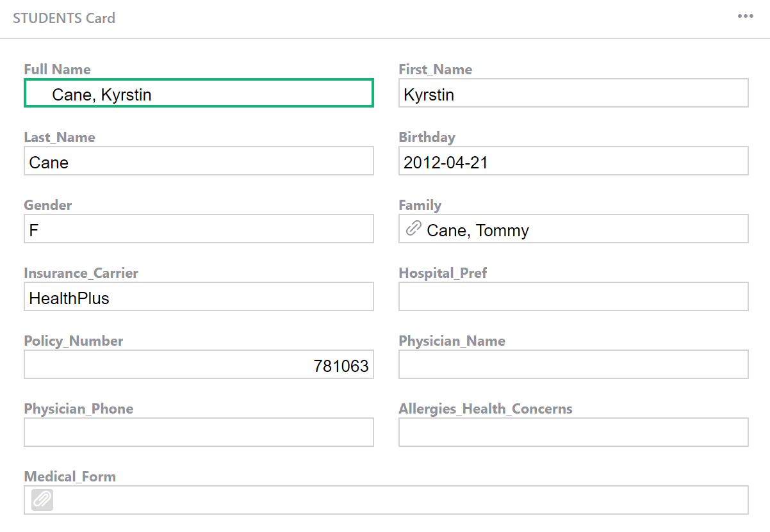Viewport: 770px width, 532px height.
Task: Open the Cane, Tommy family reference
Action: (478, 230)
